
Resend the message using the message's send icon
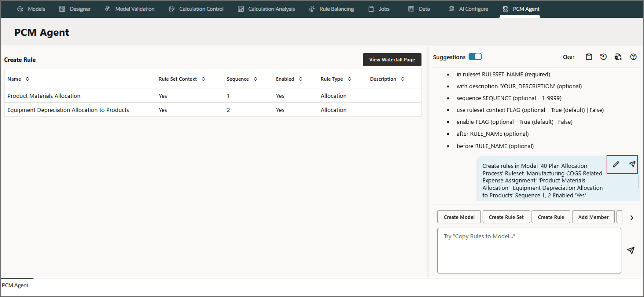pos(632,164)
